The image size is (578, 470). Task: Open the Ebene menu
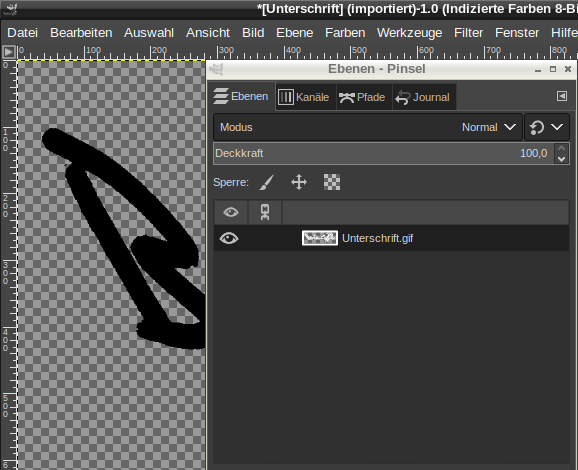(x=295, y=33)
